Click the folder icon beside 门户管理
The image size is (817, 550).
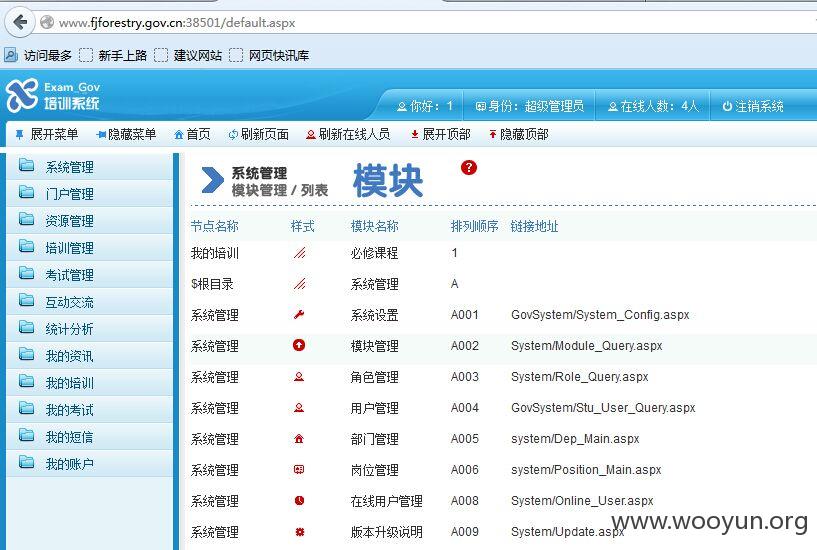(x=27, y=192)
